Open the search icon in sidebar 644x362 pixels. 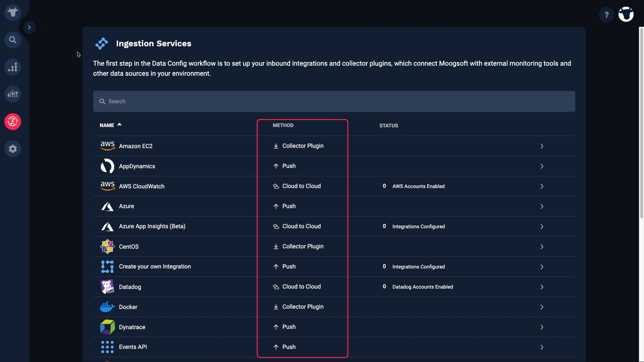(x=13, y=40)
